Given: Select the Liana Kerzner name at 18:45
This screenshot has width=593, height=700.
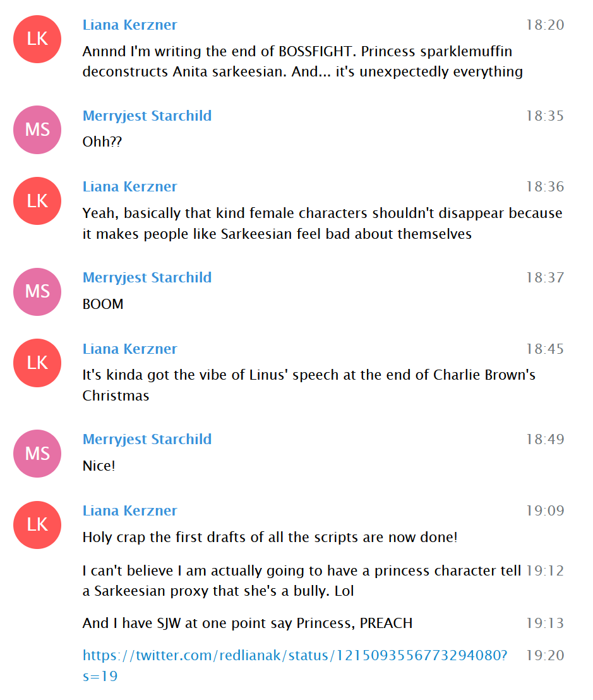Looking at the screenshot, I should (x=129, y=349).
